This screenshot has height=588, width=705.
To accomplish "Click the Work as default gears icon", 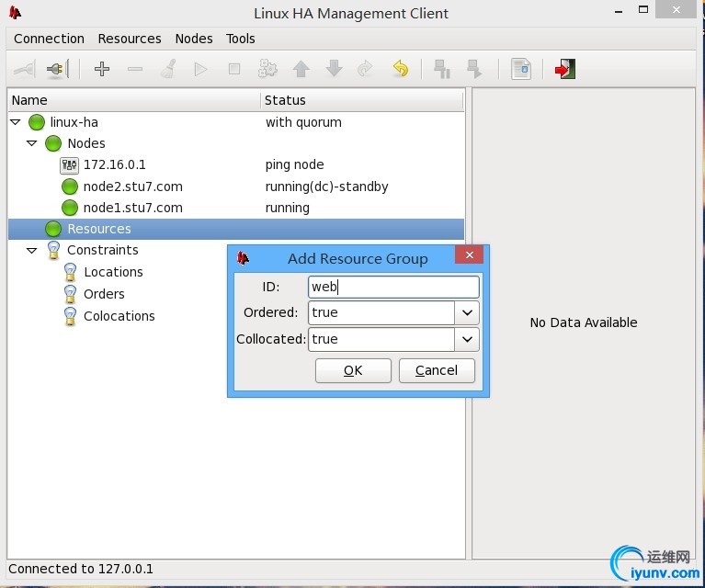I will coord(267,69).
